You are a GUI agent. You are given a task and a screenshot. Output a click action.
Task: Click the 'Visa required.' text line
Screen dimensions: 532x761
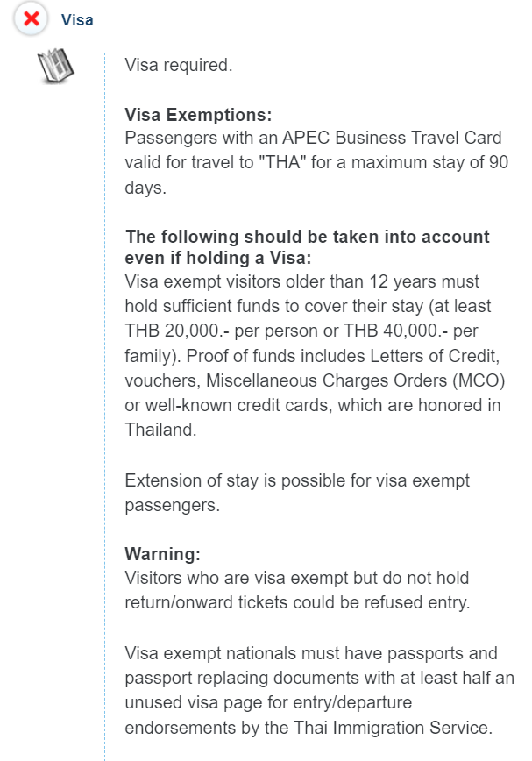click(179, 65)
